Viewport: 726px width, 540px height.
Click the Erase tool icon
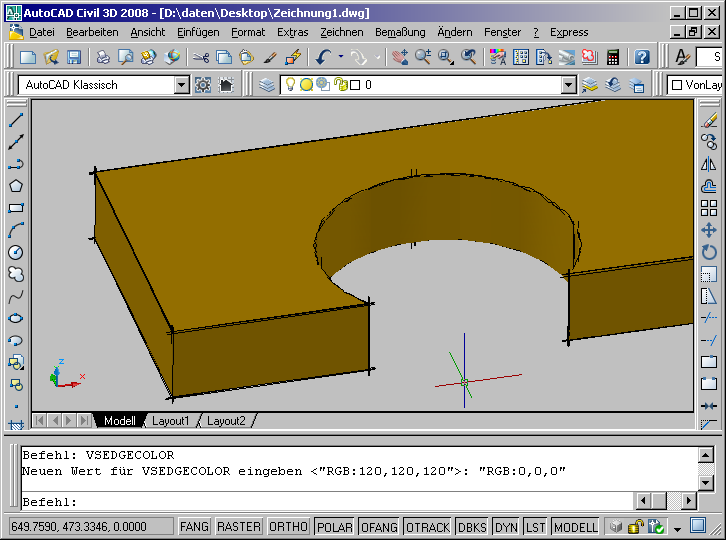point(709,120)
